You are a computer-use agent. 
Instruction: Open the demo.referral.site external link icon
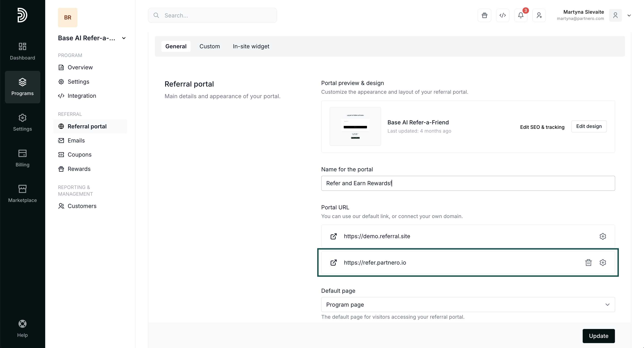point(333,236)
